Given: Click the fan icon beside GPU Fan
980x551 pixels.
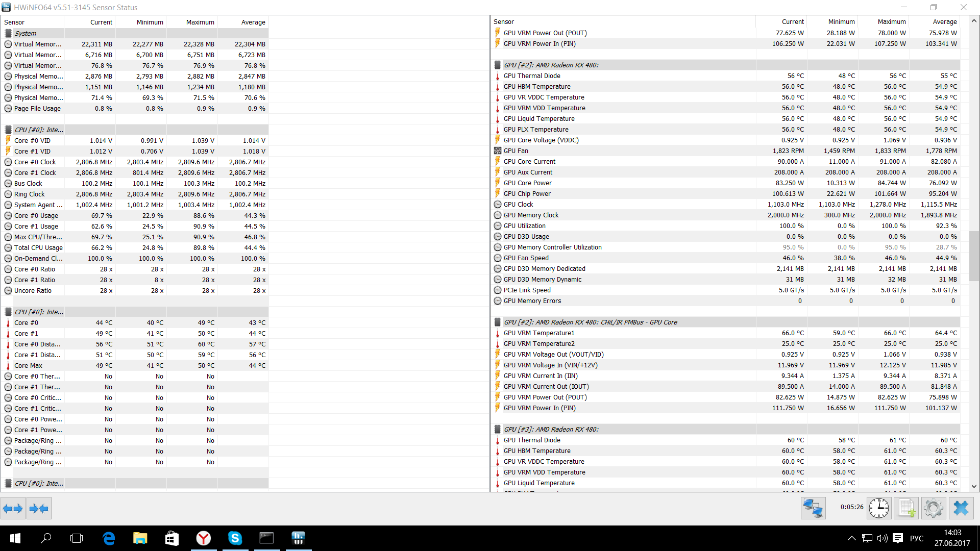Looking at the screenshot, I should click(498, 151).
